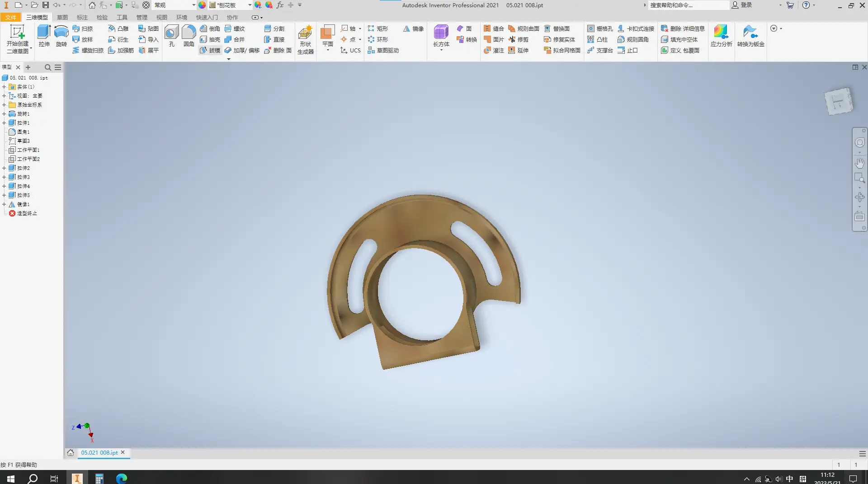This screenshot has height=484, width=868.
Task: Click the appearance color wheel icon
Action: point(202,5)
